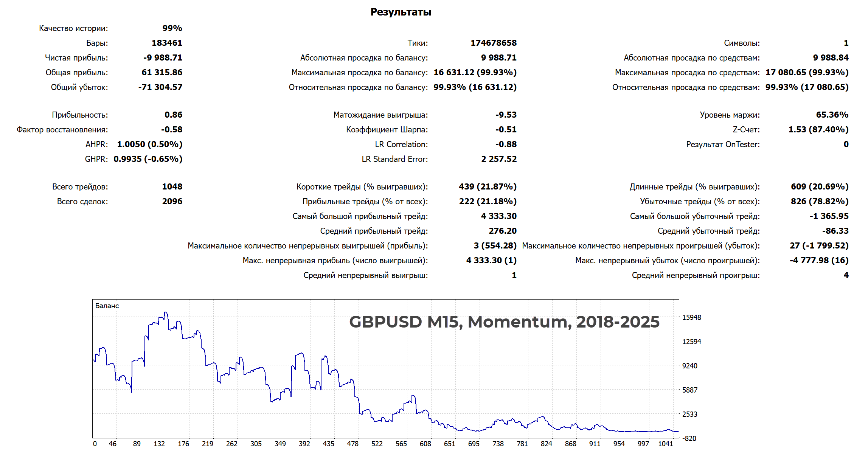Click the Всего трейдов value 1048
868x455 pixels.
tap(172, 186)
